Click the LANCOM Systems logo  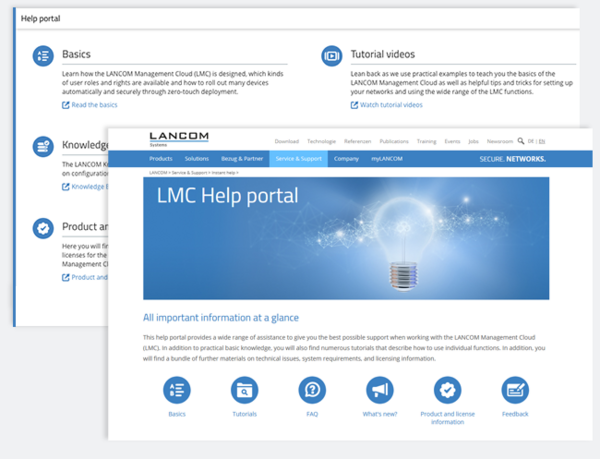click(179, 139)
